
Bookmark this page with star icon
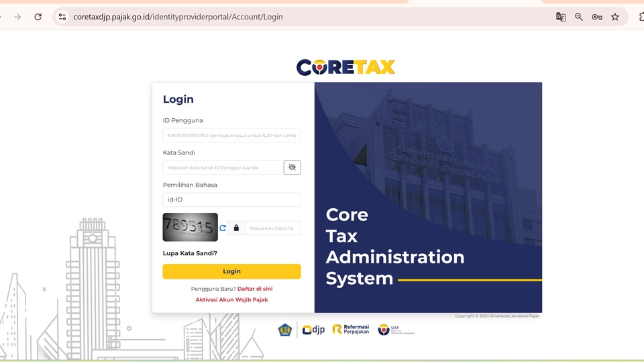click(615, 17)
